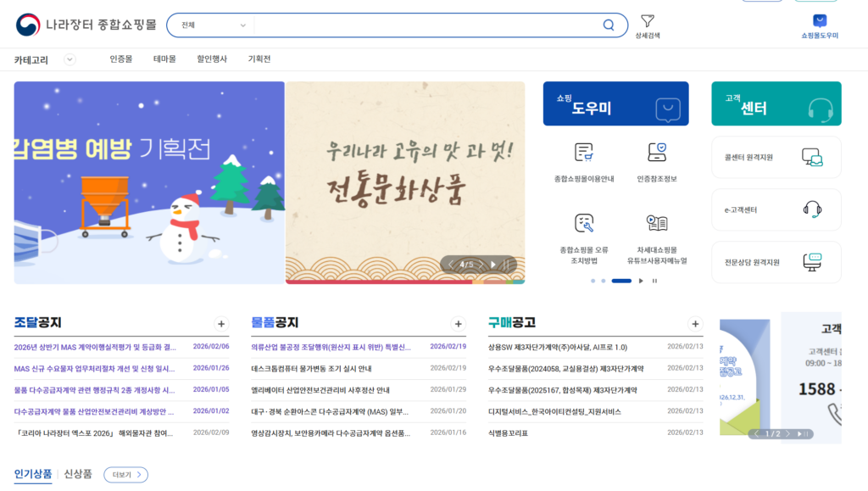Pause the main banner slideshow

pyautogui.click(x=506, y=265)
